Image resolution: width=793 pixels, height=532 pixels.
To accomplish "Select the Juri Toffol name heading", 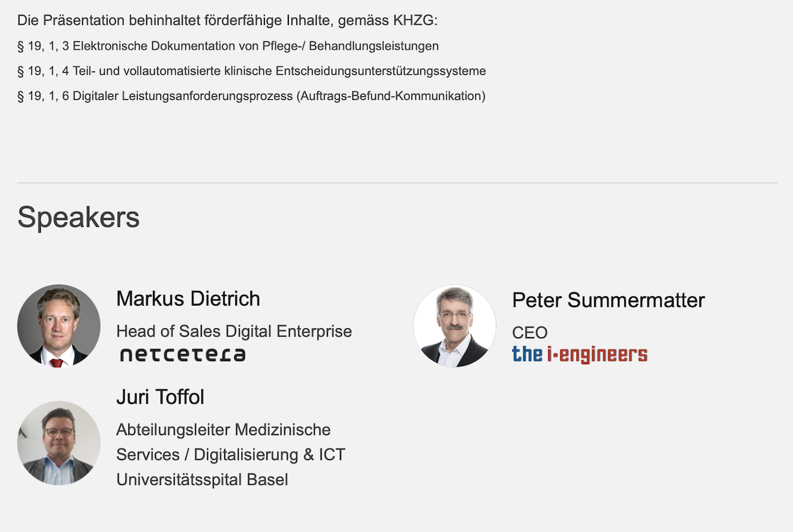I will point(160,397).
